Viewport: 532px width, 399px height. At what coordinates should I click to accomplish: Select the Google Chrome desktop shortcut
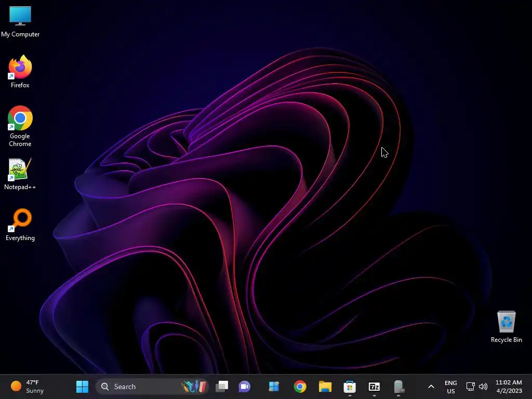pos(20,126)
